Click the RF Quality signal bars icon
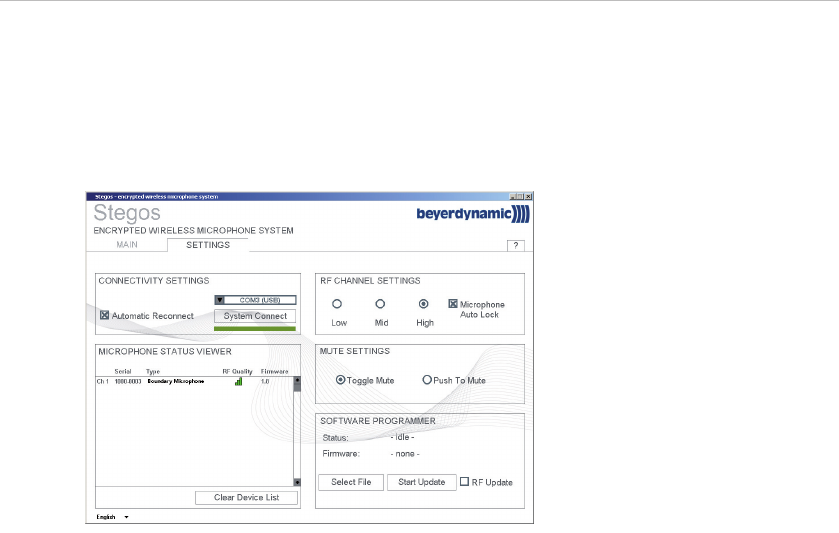 tap(238, 381)
